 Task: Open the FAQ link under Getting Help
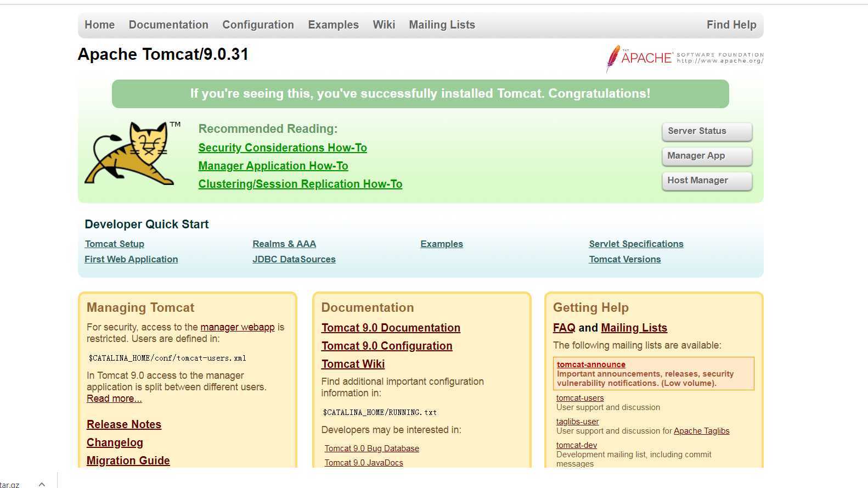pyautogui.click(x=564, y=328)
